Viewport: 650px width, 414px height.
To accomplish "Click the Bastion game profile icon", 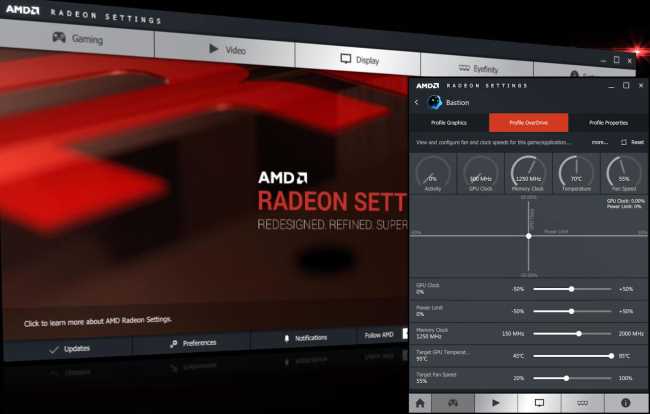I will [434, 102].
